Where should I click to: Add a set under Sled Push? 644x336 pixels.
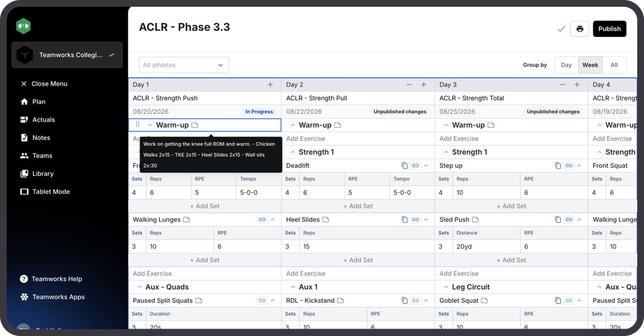click(x=512, y=260)
